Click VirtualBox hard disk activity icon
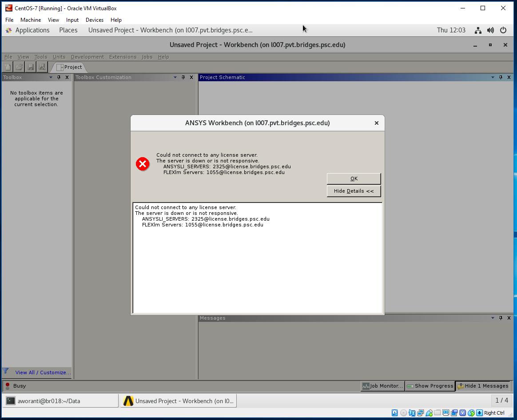Screen dimensions: 517x420 point(395,413)
